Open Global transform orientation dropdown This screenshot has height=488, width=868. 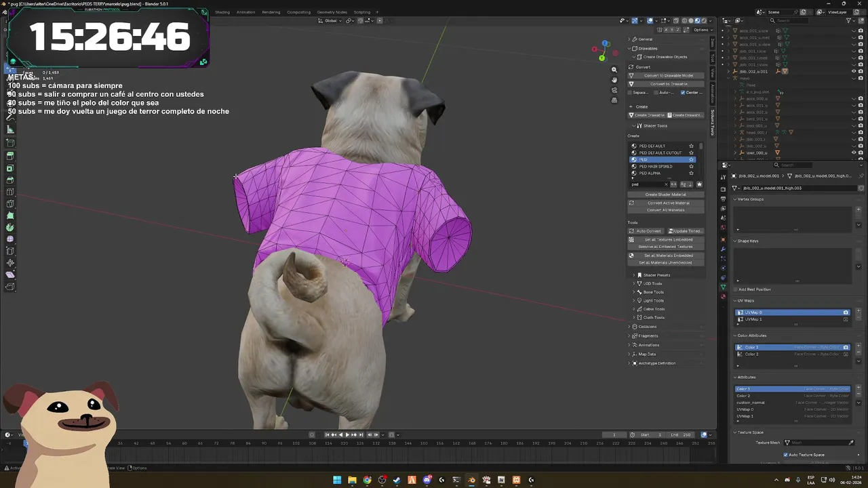click(x=330, y=21)
